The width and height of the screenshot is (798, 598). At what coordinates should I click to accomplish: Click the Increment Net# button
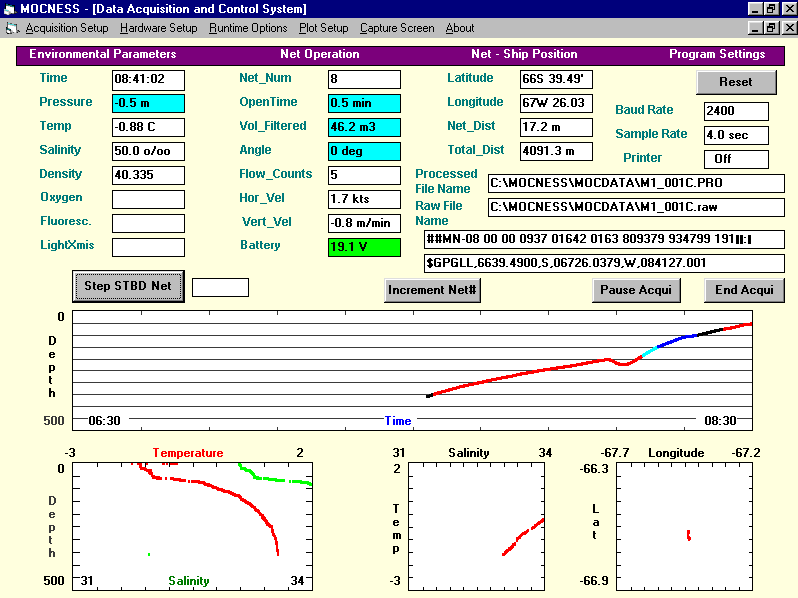pyautogui.click(x=432, y=290)
